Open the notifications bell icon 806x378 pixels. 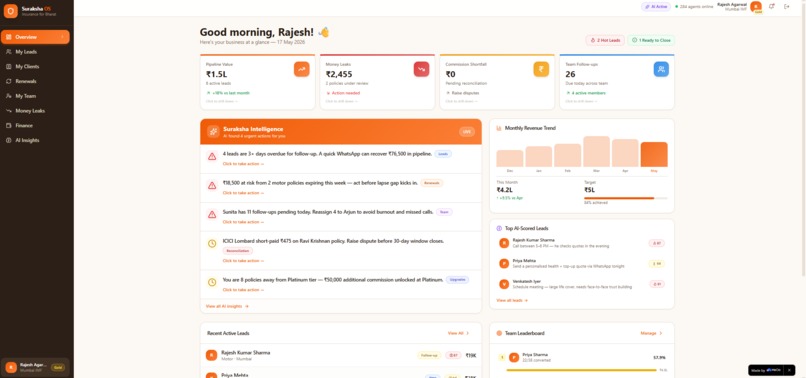click(772, 7)
